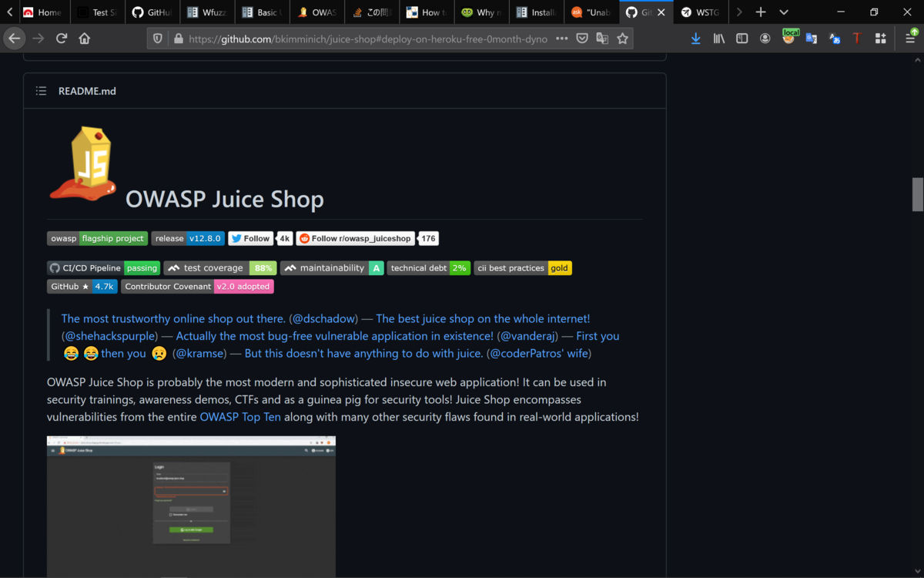
Task: Close the active GitHub tab
Action: click(661, 12)
